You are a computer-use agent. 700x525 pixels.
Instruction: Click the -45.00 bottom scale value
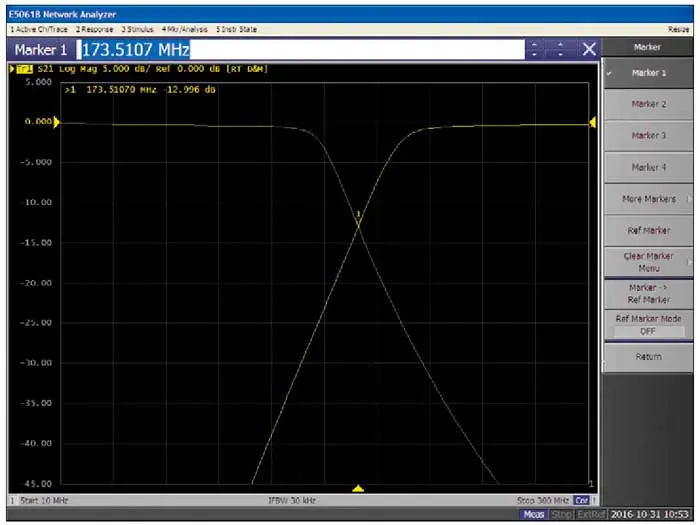(x=36, y=484)
